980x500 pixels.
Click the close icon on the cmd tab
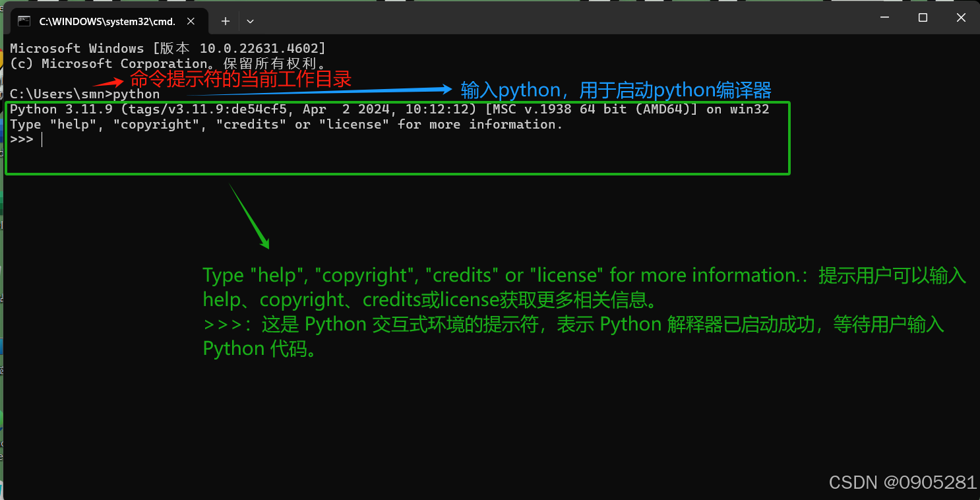click(x=191, y=21)
